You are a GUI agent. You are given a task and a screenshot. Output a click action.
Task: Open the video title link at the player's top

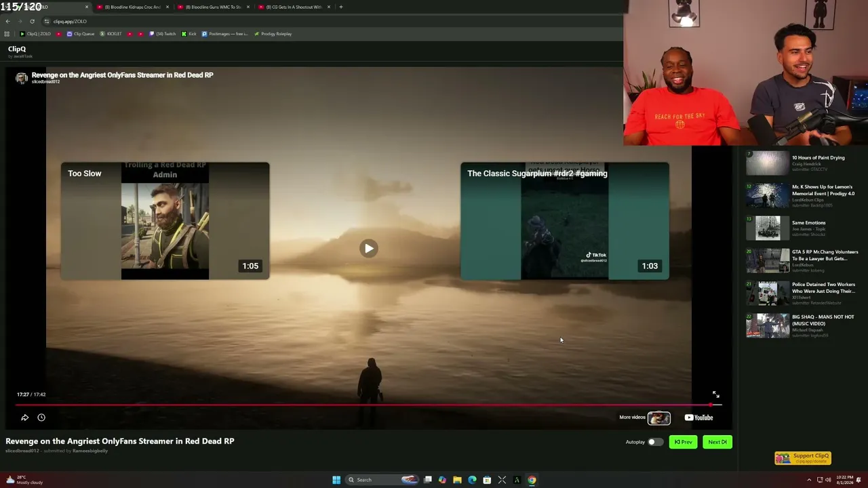pos(122,75)
